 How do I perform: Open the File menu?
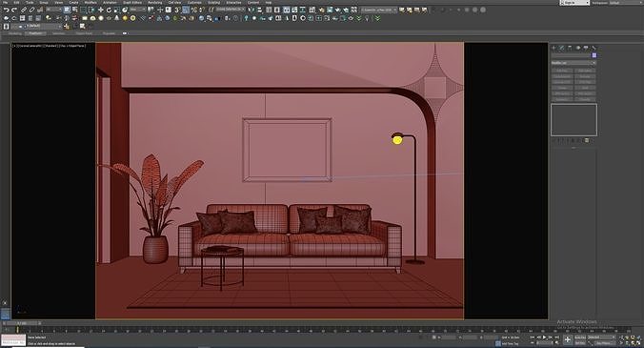[5, 3]
